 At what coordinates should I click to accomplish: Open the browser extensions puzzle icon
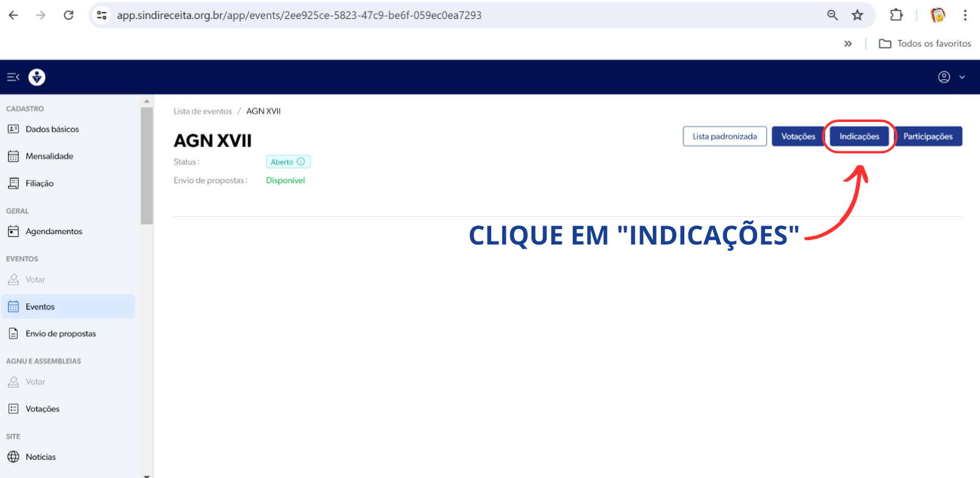click(x=896, y=15)
